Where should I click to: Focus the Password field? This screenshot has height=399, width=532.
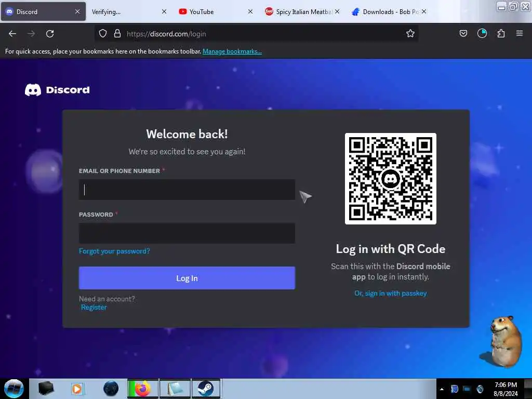point(187,233)
